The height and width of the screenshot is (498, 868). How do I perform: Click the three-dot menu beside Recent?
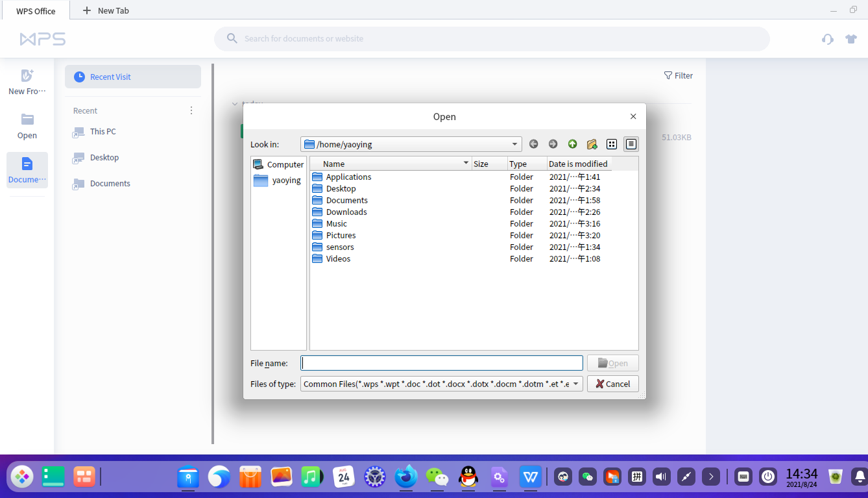pyautogui.click(x=191, y=111)
